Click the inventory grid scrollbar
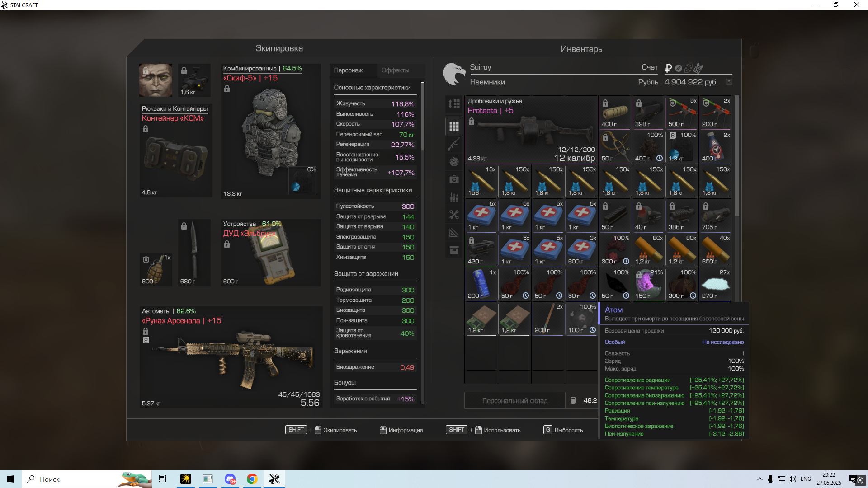Image resolution: width=868 pixels, height=488 pixels. 737,155
